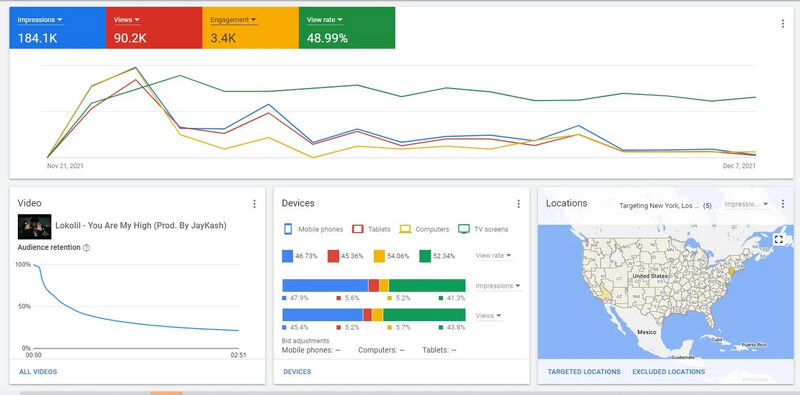The width and height of the screenshot is (800, 395).
Task: Click the horizontal scrollbar thumb at bottom
Action: point(166,393)
